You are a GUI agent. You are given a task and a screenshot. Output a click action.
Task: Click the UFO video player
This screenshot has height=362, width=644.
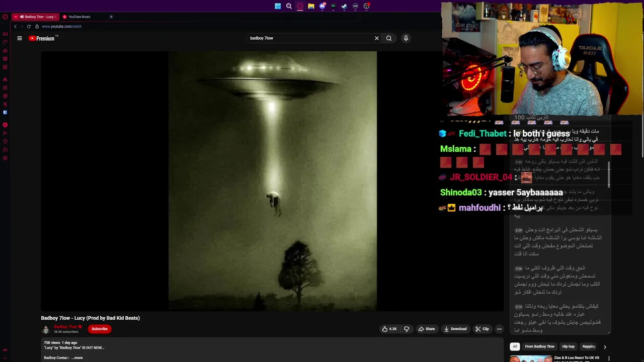tap(272, 181)
